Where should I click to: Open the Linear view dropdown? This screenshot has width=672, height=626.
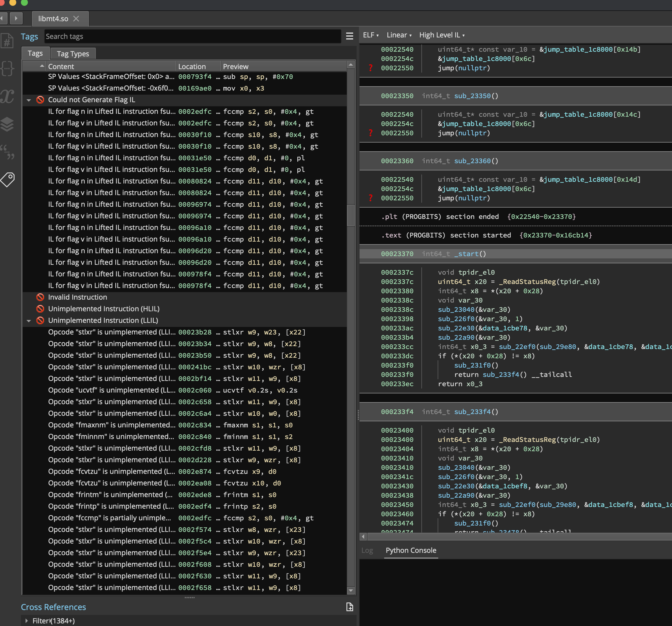399,35
